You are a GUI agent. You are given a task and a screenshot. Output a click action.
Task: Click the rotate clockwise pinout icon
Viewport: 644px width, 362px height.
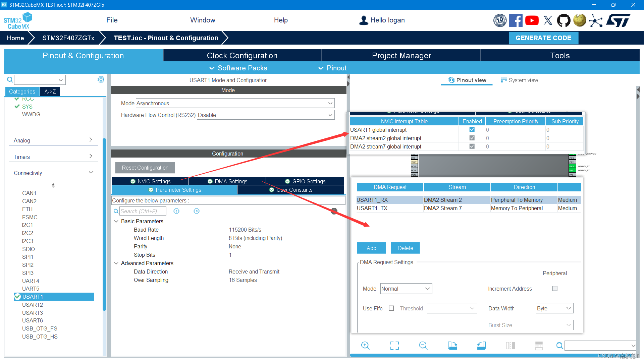point(452,346)
